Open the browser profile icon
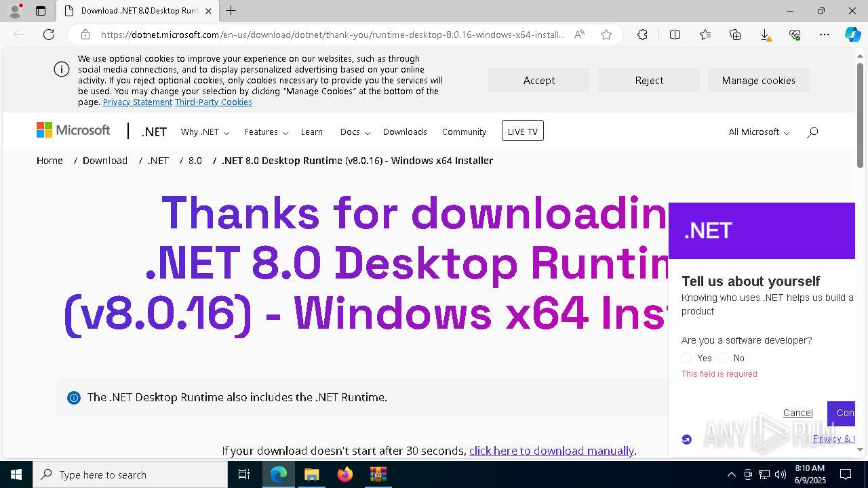868x488 pixels. [15, 11]
